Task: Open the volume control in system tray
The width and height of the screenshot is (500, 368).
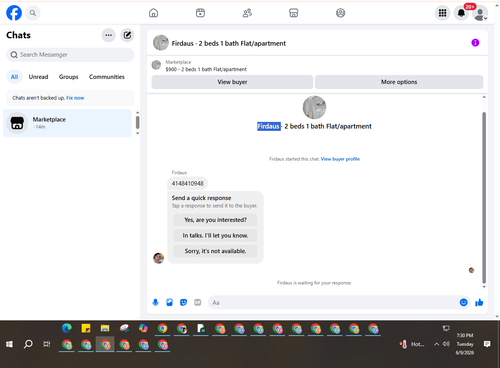Action: tap(446, 344)
